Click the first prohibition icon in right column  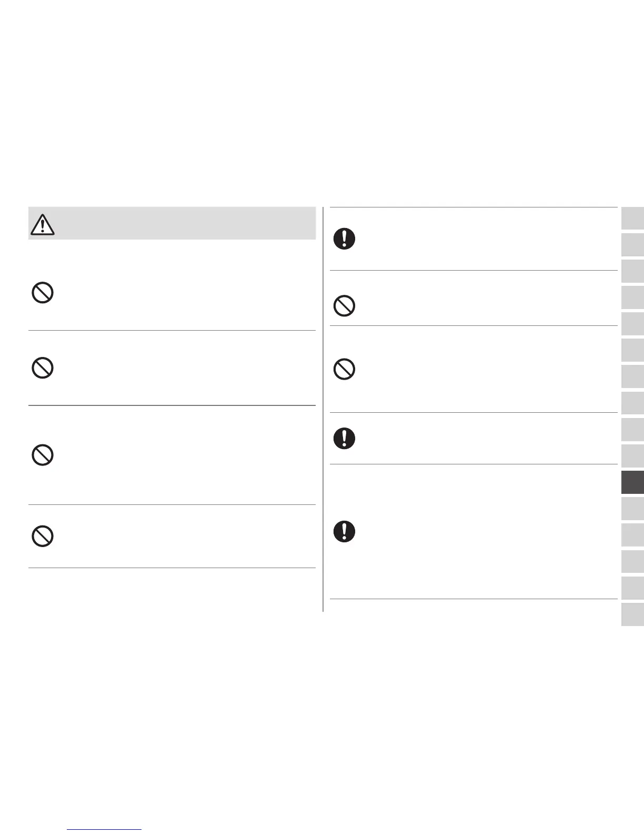[344, 305]
